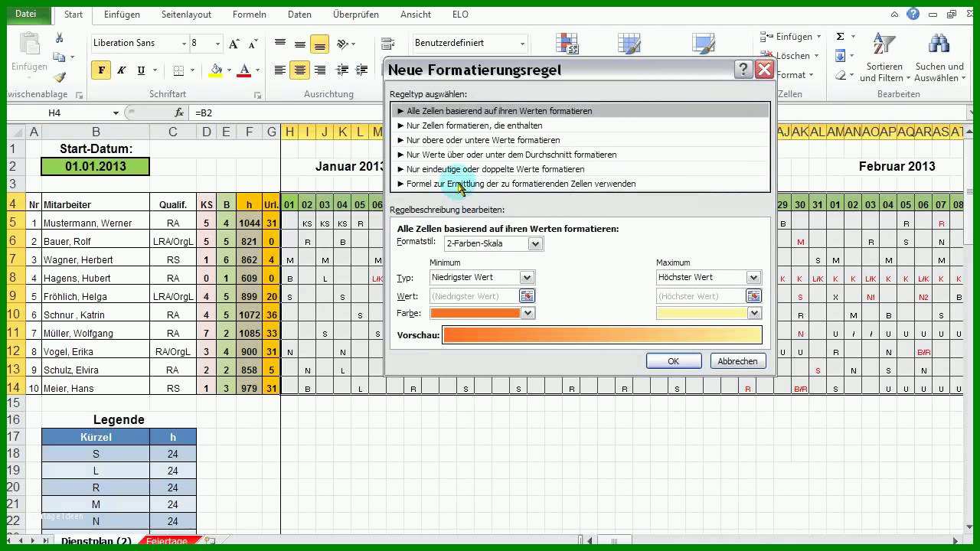Image resolution: width=980 pixels, height=551 pixels.
Task: Open Sortieren und Filtern
Action: 884,57
